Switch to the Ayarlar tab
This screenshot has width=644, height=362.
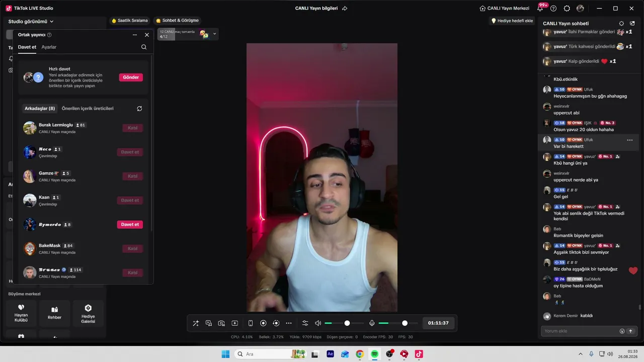[x=49, y=47]
